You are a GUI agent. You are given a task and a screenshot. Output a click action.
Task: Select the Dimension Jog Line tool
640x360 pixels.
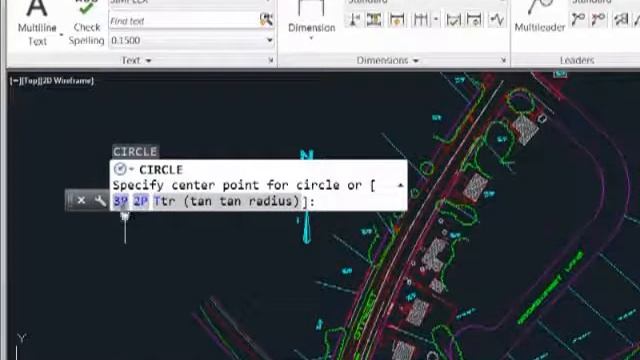[497, 19]
